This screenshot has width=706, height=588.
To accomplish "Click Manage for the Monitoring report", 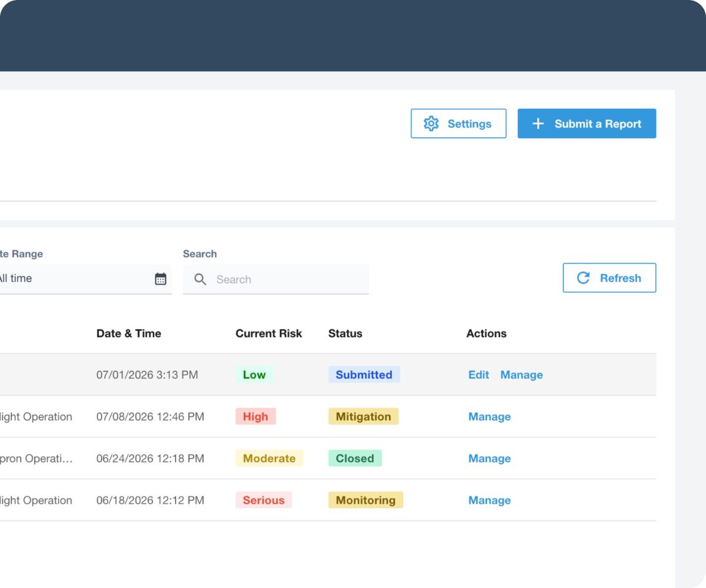I will [x=489, y=500].
